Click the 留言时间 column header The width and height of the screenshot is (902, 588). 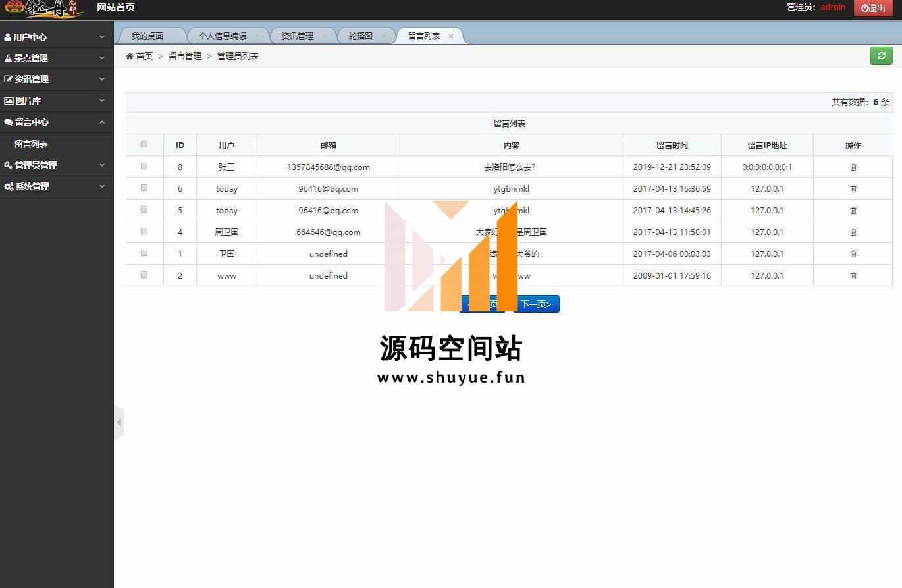[x=672, y=146]
